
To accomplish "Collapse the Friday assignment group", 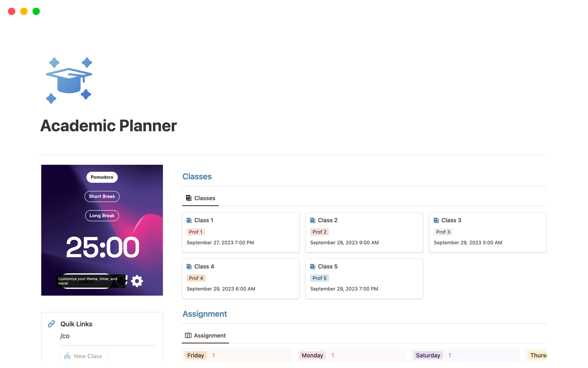I will (195, 355).
